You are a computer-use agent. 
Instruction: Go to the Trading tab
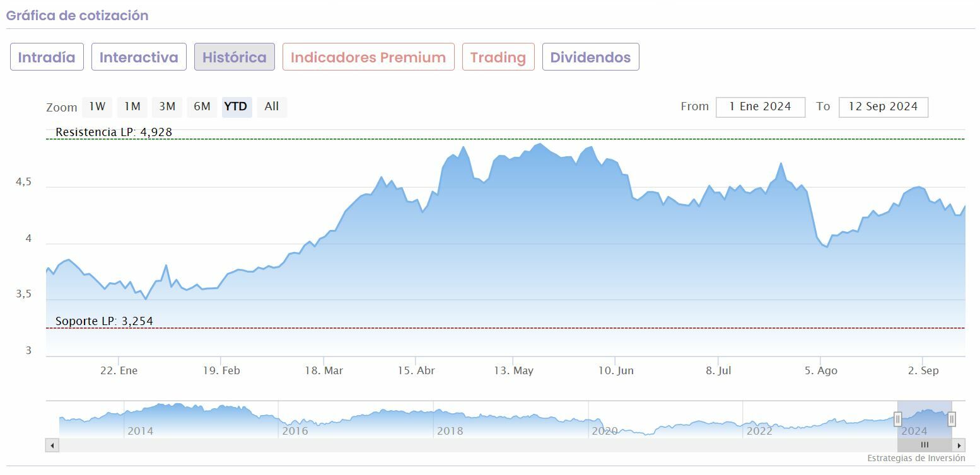(498, 57)
